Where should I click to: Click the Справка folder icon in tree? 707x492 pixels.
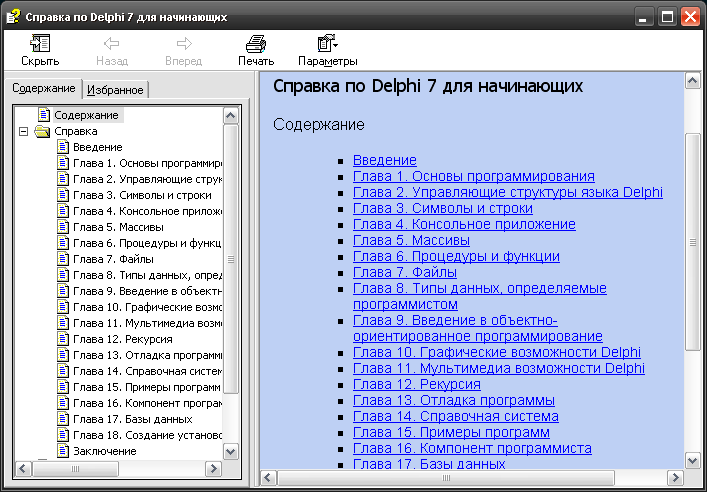(x=42, y=131)
